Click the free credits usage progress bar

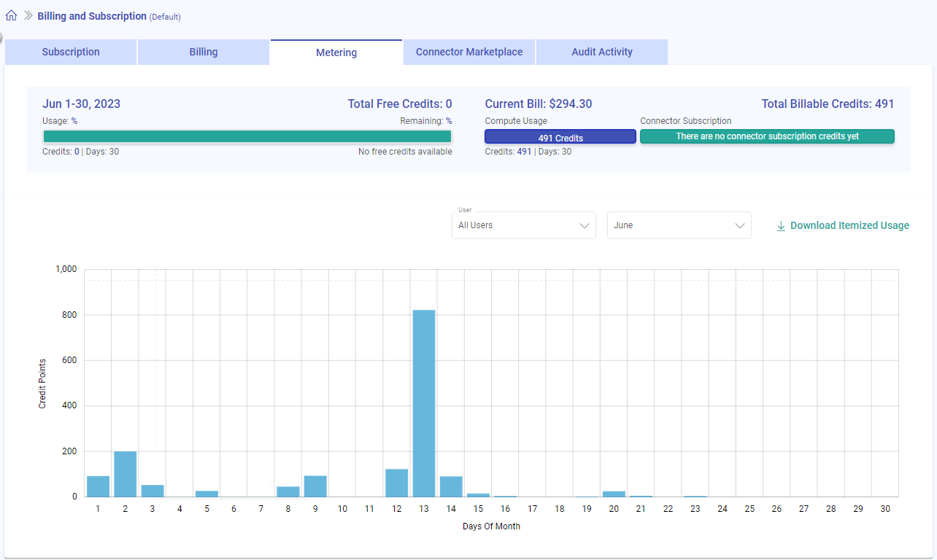[x=247, y=136]
